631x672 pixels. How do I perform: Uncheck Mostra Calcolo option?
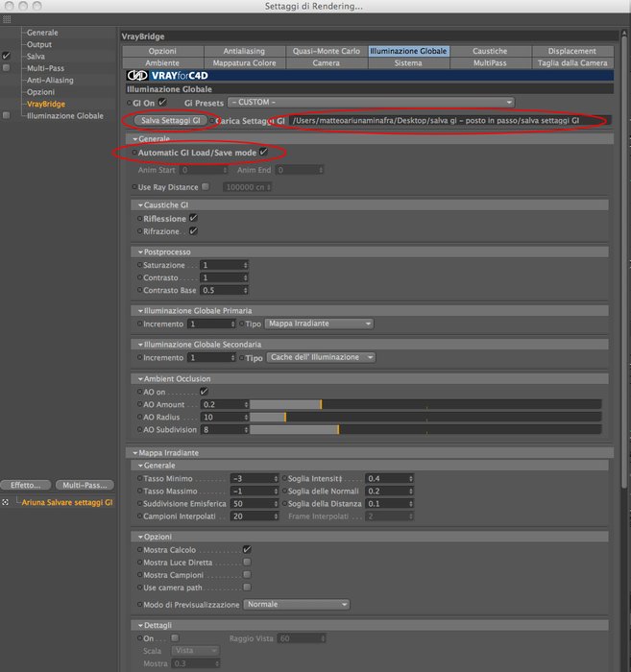coord(247,549)
